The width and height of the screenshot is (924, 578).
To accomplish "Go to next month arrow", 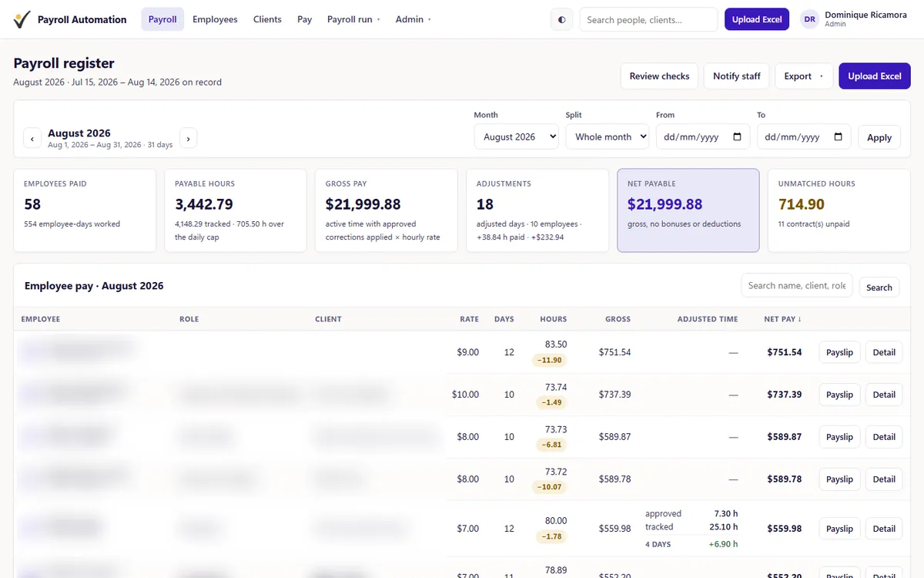I will tap(189, 139).
